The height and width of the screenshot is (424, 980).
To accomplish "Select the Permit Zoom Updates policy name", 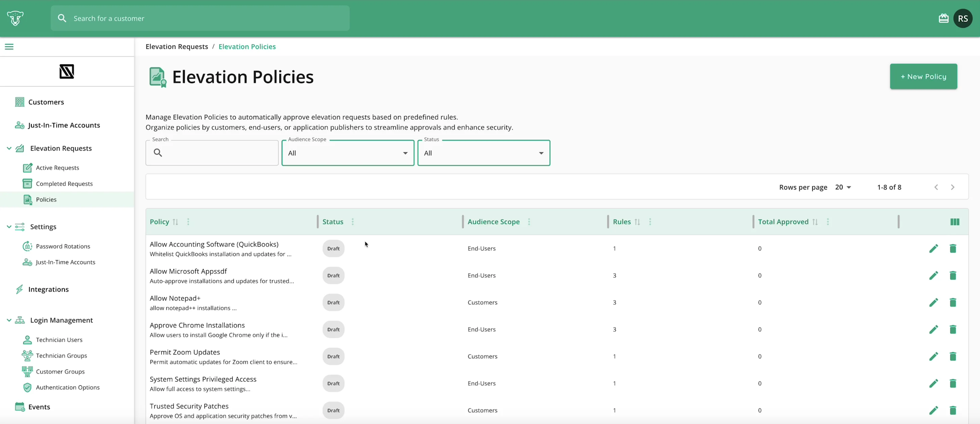I will coord(185,352).
